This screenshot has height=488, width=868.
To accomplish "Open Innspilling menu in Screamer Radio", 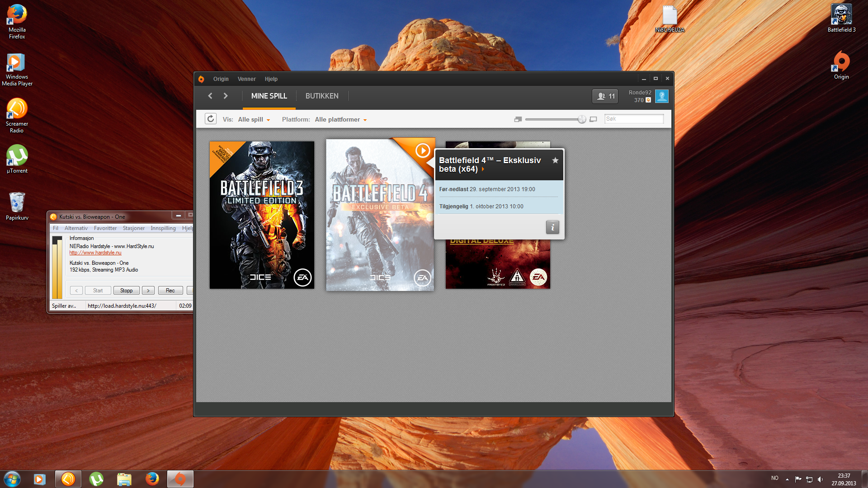I will click(163, 228).
